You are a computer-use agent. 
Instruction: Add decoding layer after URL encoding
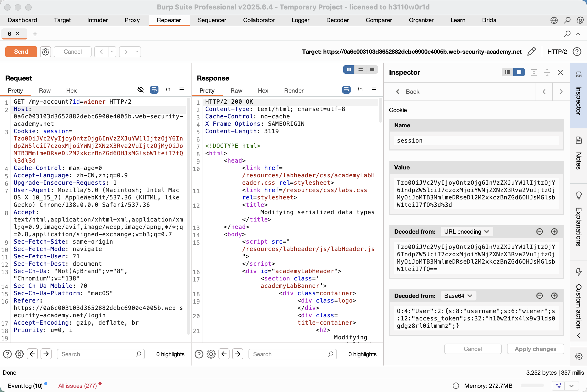(554, 232)
